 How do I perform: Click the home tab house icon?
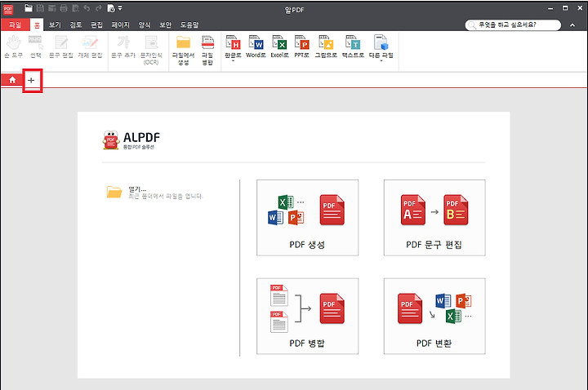(x=12, y=80)
